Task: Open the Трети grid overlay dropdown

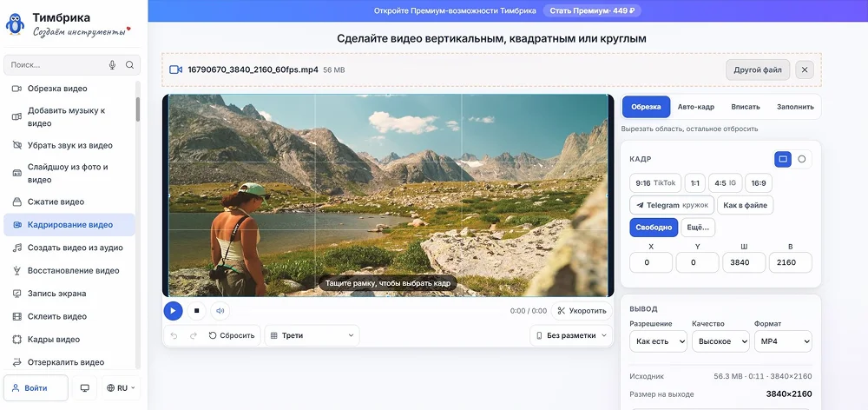Action: 312,336
